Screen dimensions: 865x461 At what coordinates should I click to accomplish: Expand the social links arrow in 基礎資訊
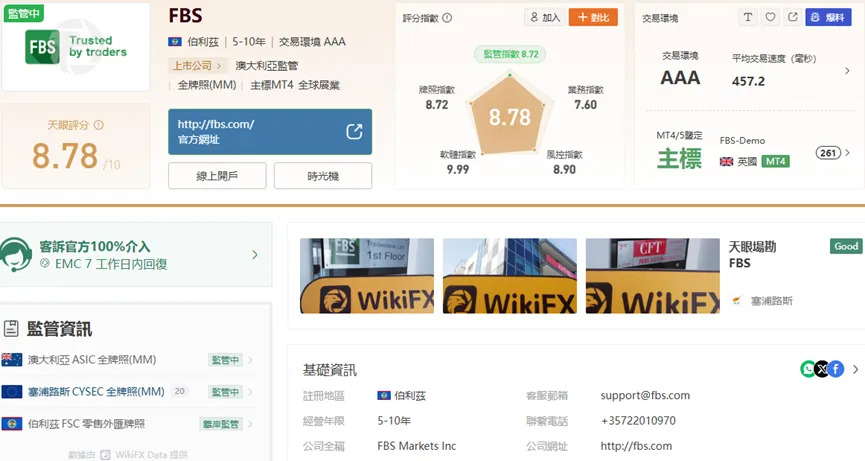tap(855, 369)
